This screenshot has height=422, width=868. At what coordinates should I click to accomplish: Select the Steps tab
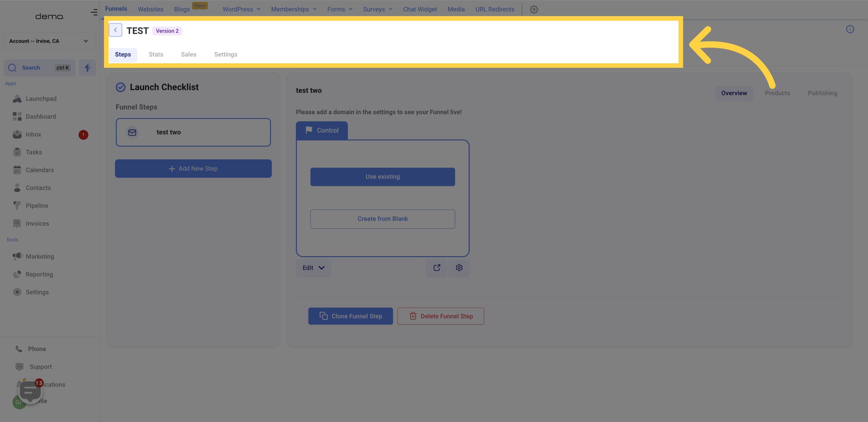pyautogui.click(x=123, y=55)
